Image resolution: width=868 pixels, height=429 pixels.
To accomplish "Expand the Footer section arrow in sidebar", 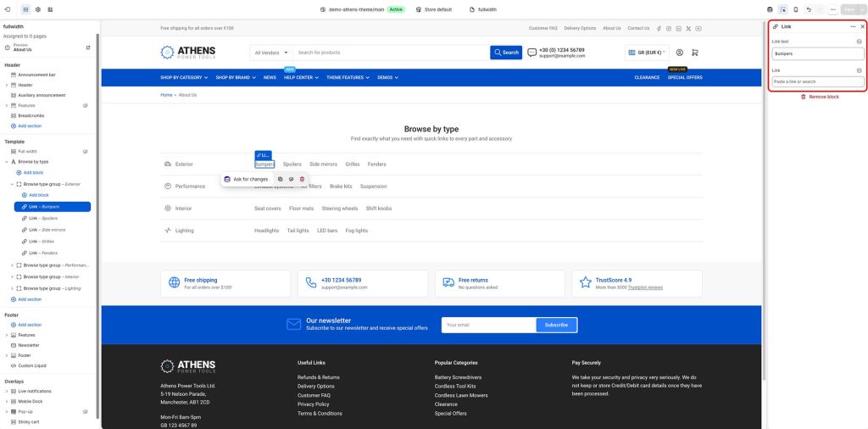I will [x=7, y=355].
